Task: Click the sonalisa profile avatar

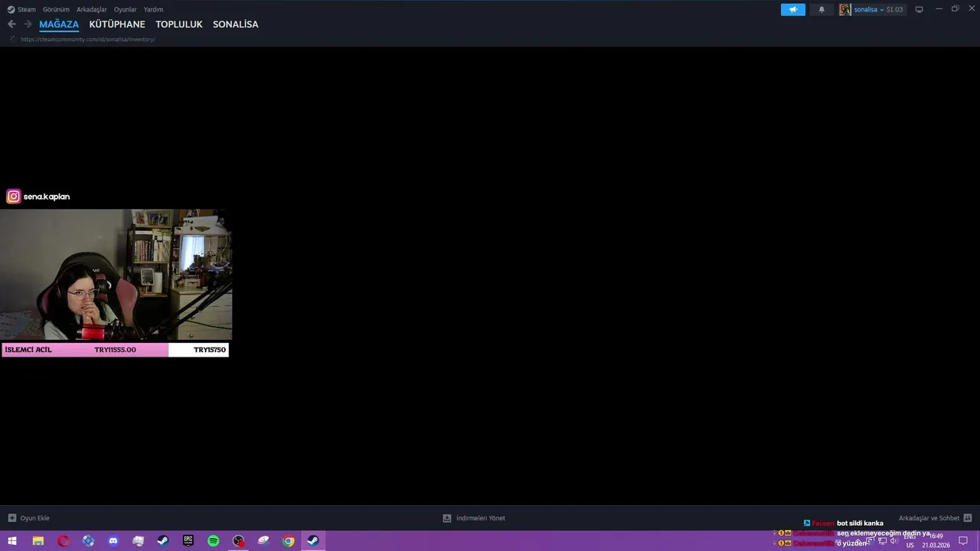Action: tap(845, 9)
